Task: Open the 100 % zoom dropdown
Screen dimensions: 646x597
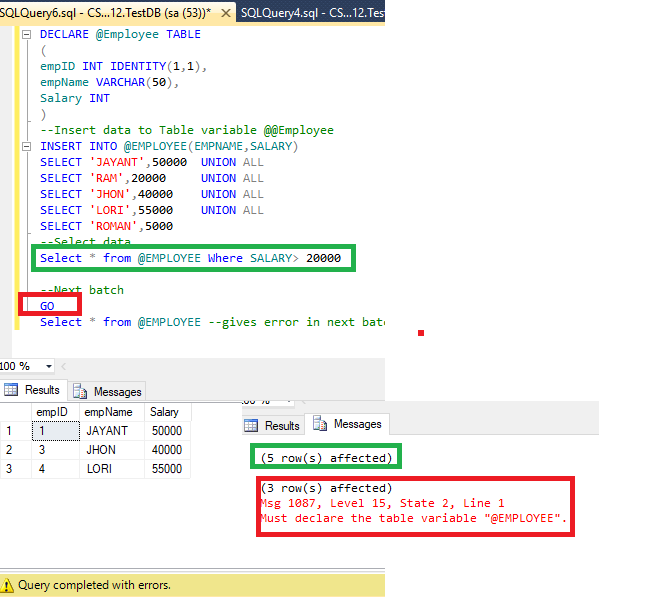Action: [49, 366]
